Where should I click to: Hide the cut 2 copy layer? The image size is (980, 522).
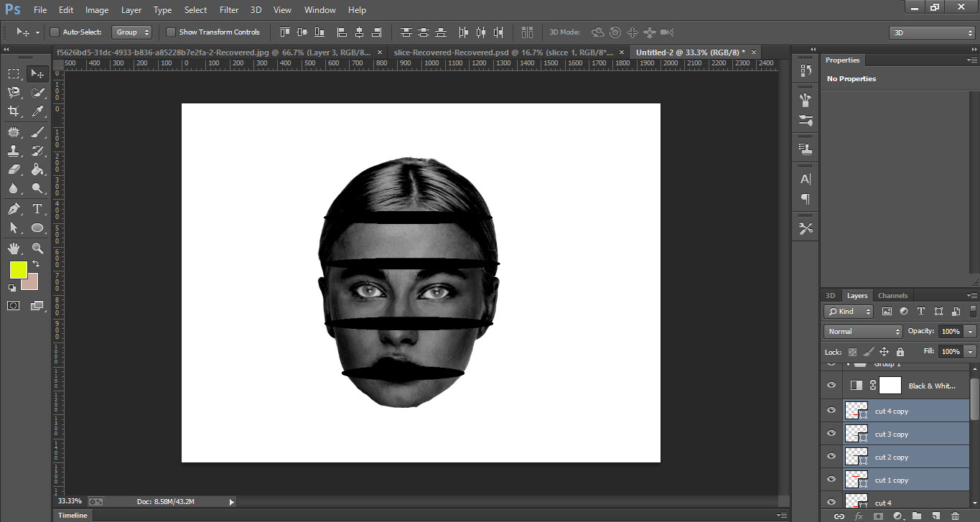pyautogui.click(x=831, y=457)
